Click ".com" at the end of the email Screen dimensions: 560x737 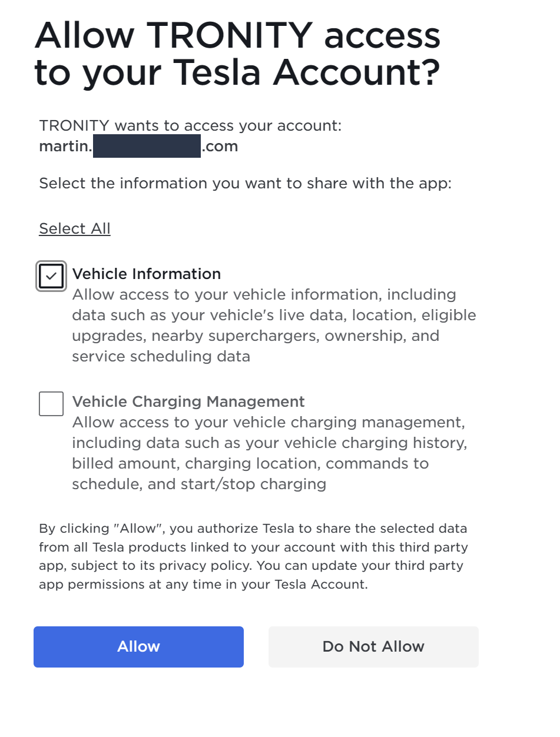click(220, 146)
